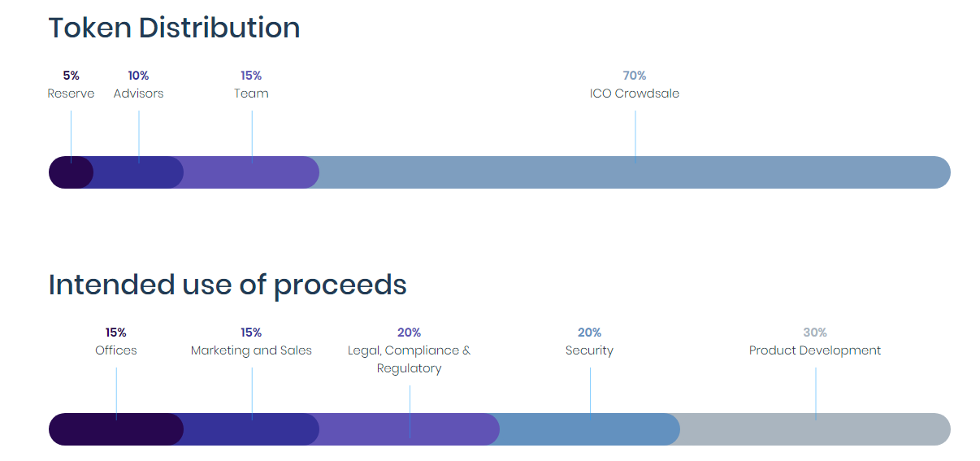Viewport: 980px width, 461px height.
Task: Click the Intended use of proceeds heading
Action: pyautogui.click(x=228, y=285)
